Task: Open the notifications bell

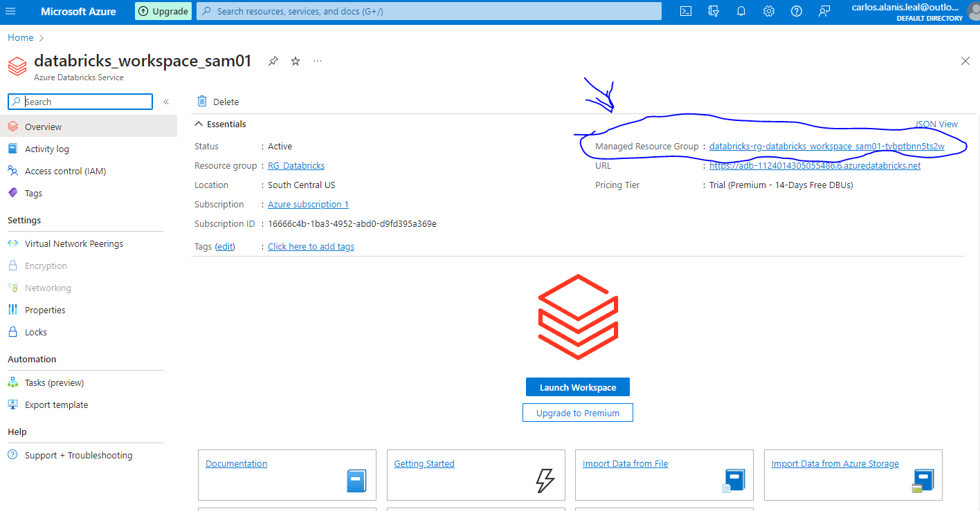Action: [x=741, y=11]
